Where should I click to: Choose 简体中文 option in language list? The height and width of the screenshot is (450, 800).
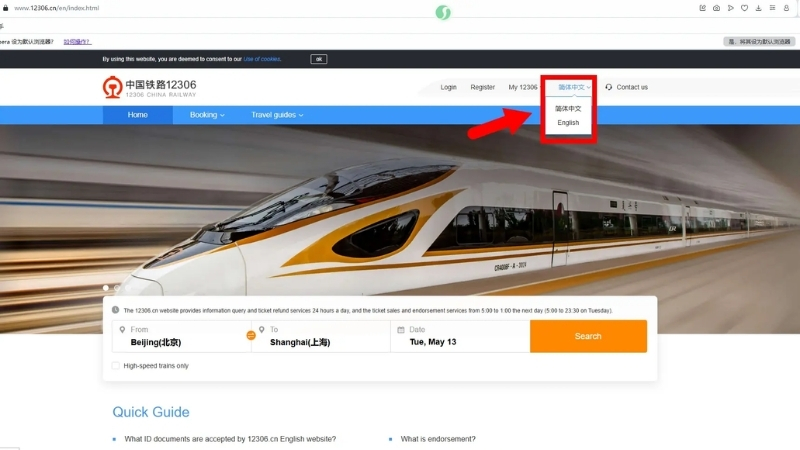tap(568, 109)
